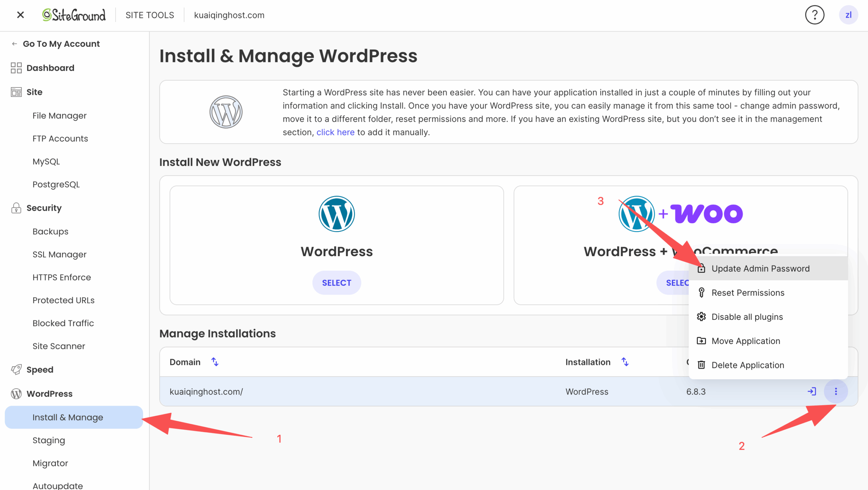Sort by Installation column arrows
The height and width of the screenshot is (490, 868).
[x=625, y=362]
